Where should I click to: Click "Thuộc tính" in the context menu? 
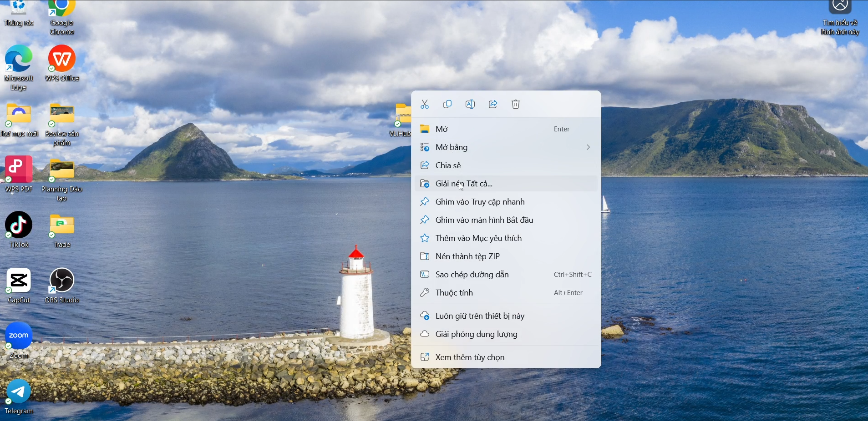[454, 293]
